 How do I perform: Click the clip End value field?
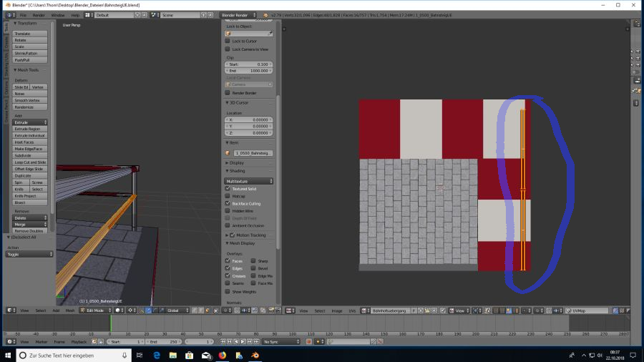pos(250,71)
